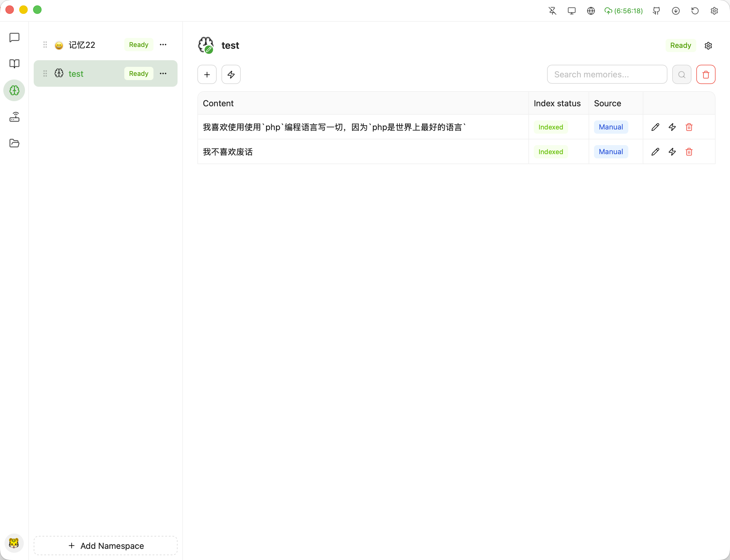
Task: Open more options for test namespace
Action: tap(163, 74)
